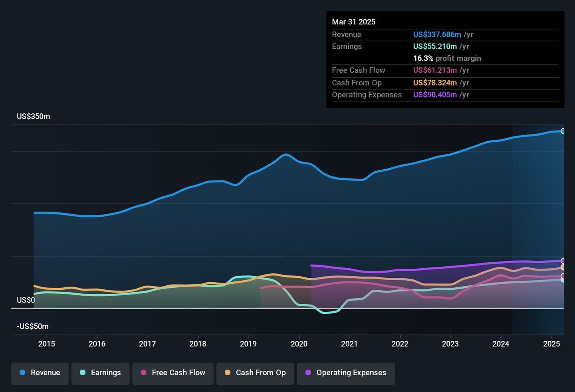575x392 pixels.
Task: Click the purple Operating Expenses endpoint marker
Action: pos(563,261)
